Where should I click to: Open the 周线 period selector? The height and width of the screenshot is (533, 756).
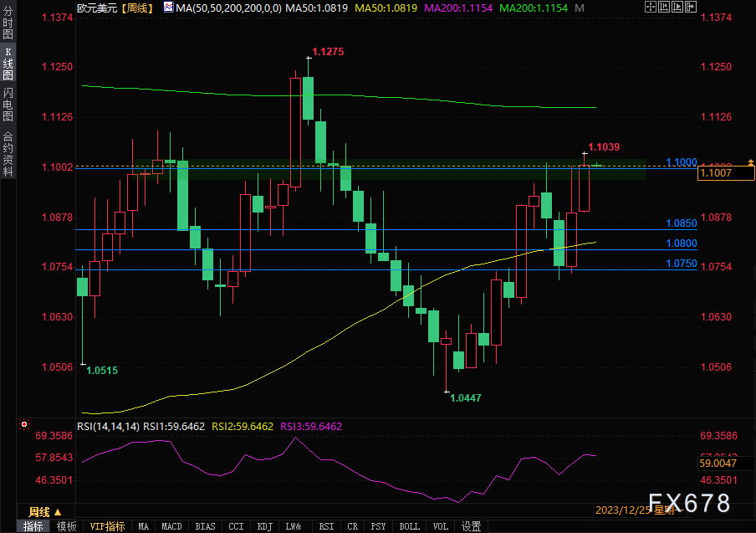click(44, 511)
